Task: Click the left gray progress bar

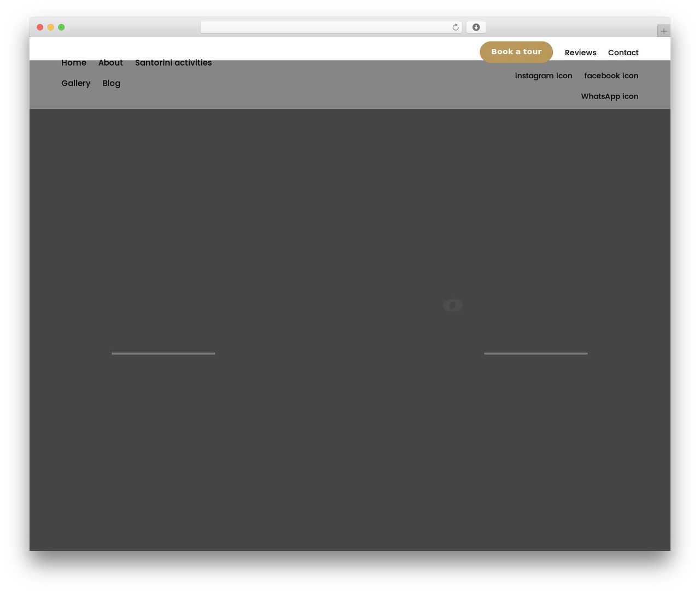Action: [x=164, y=353]
